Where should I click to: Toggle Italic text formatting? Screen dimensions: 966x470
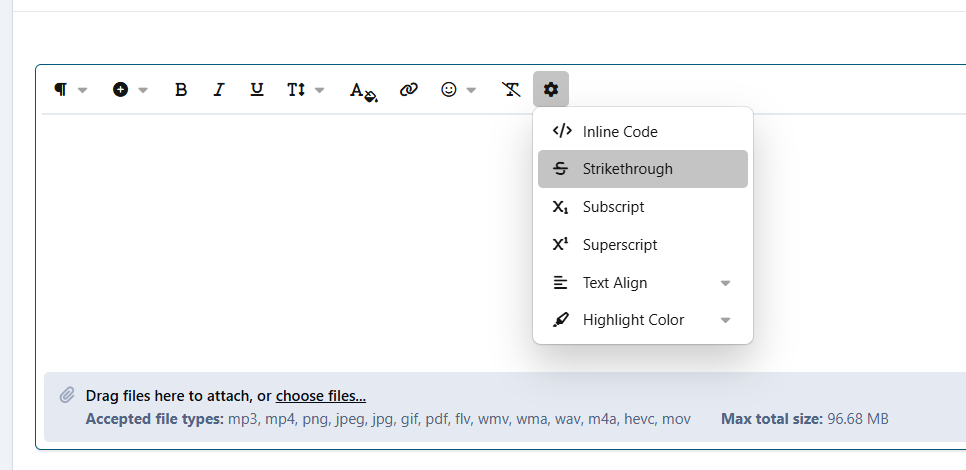[219, 90]
